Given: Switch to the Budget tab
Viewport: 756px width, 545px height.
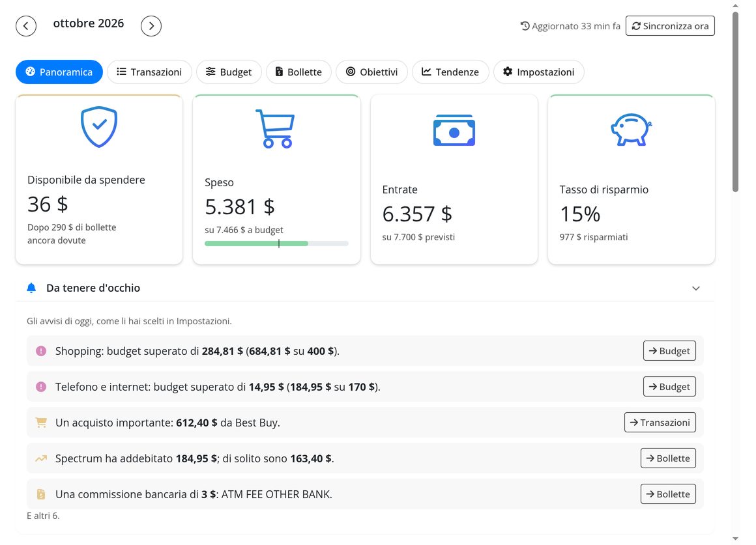Looking at the screenshot, I should point(229,72).
